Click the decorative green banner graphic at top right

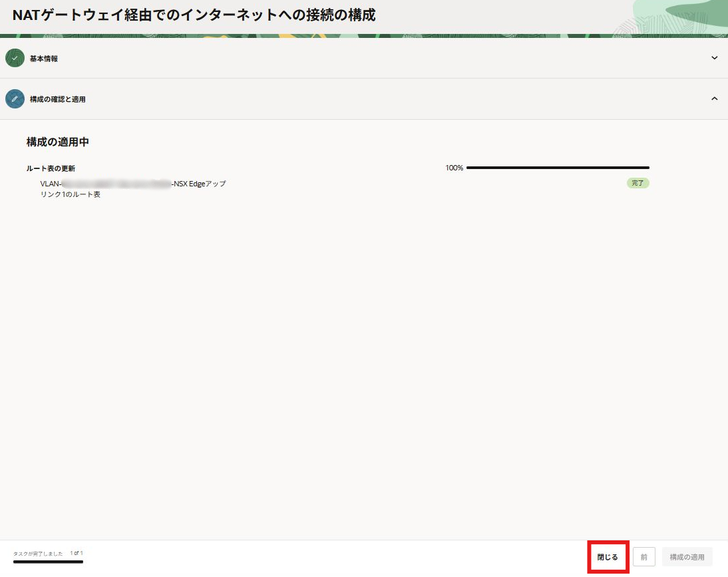click(672, 17)
